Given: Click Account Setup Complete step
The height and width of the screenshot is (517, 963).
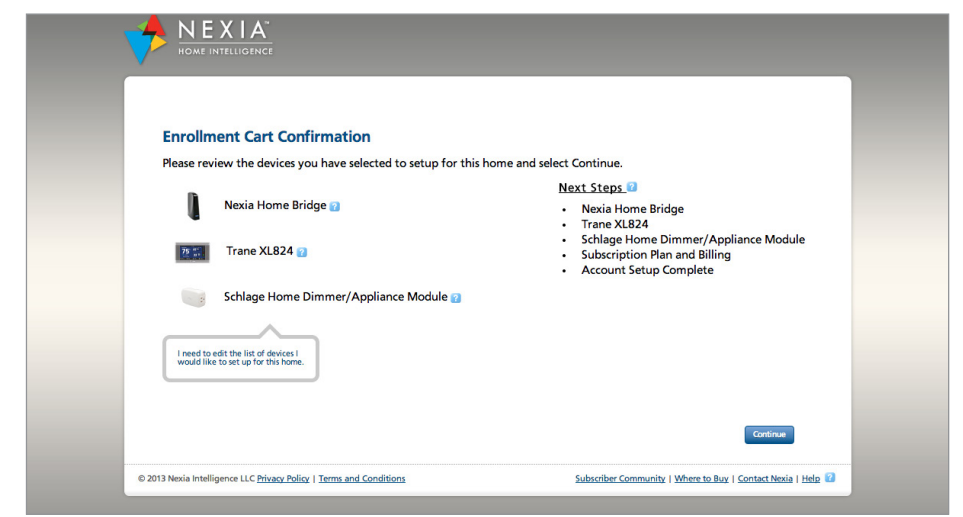Looking at the screenshot, I should point(647,270).
